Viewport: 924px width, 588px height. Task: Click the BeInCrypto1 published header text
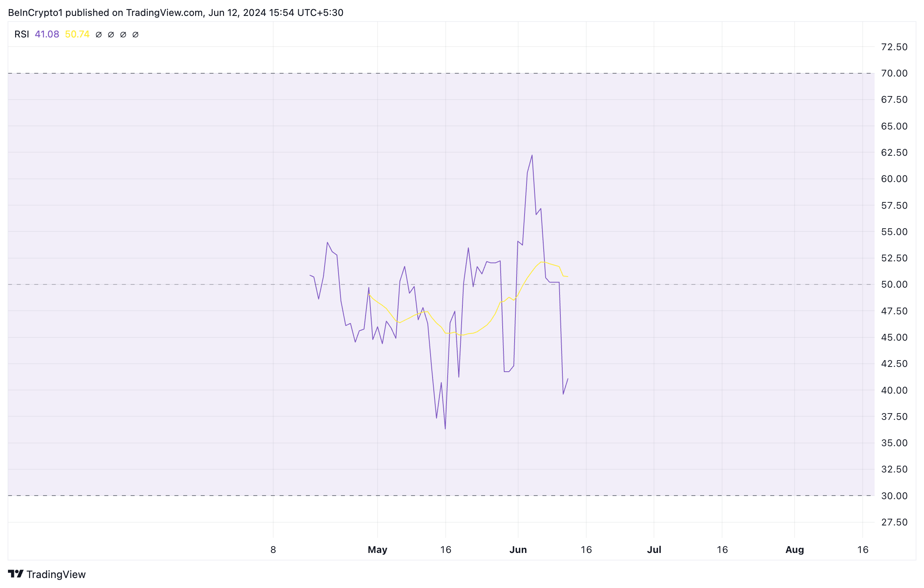pyautogui.click(x=175, y=13)
